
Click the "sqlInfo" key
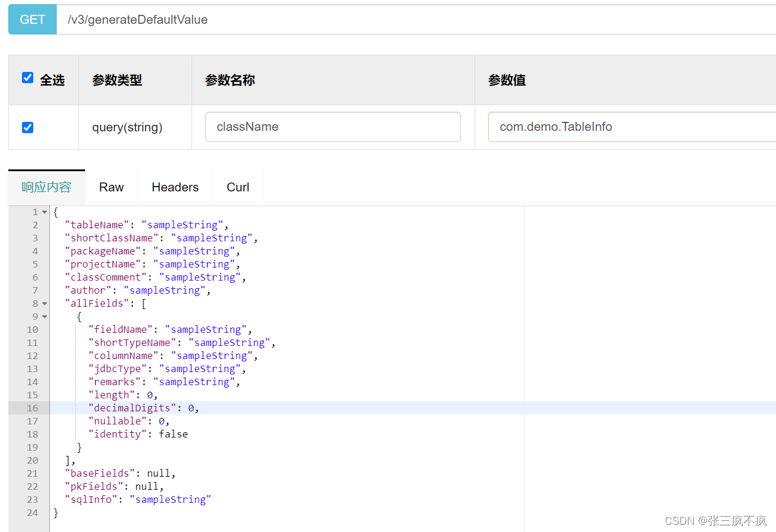coord(91,499)
